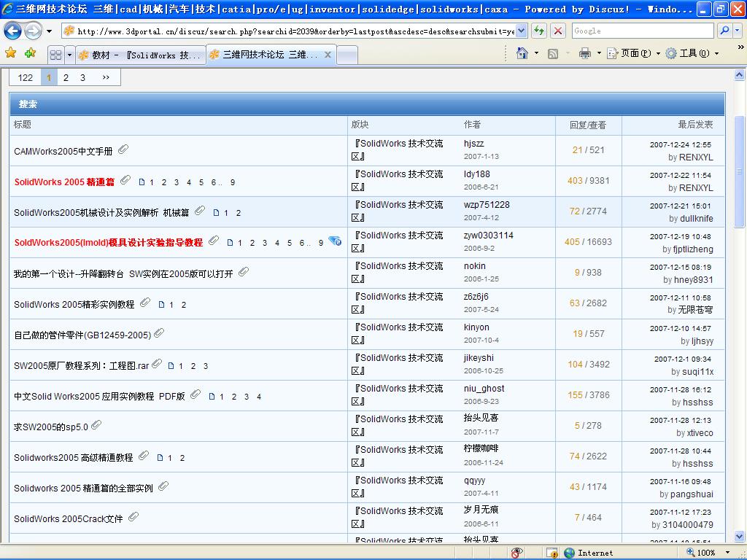
Task: Open the recent pages dropdown arrow
Action: click(49, 32)
